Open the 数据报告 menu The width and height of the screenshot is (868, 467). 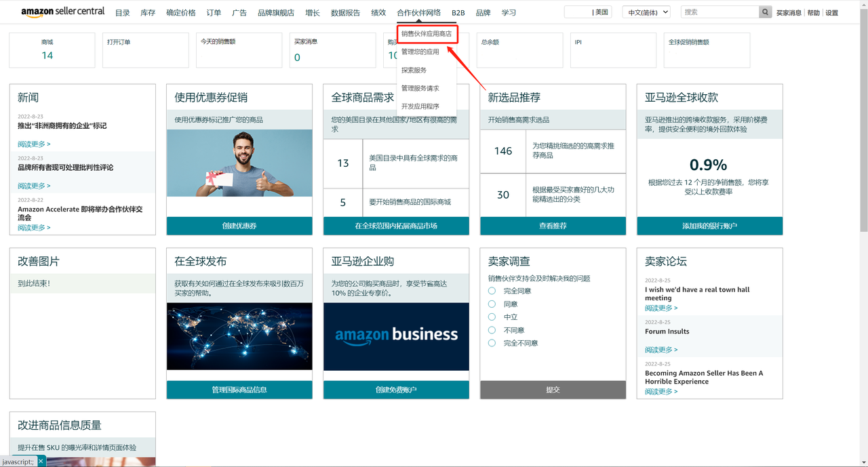coord(346,13)
